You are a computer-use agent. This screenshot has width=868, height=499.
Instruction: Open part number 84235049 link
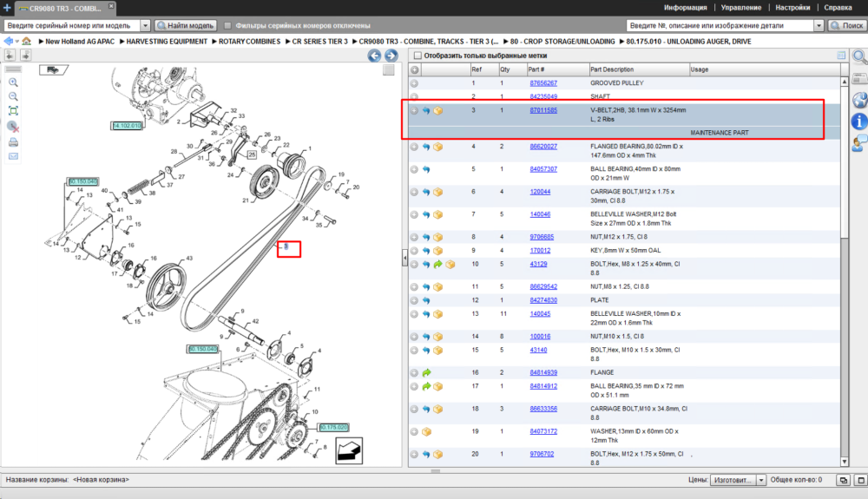pyautogui.click(x=543, y=97)
